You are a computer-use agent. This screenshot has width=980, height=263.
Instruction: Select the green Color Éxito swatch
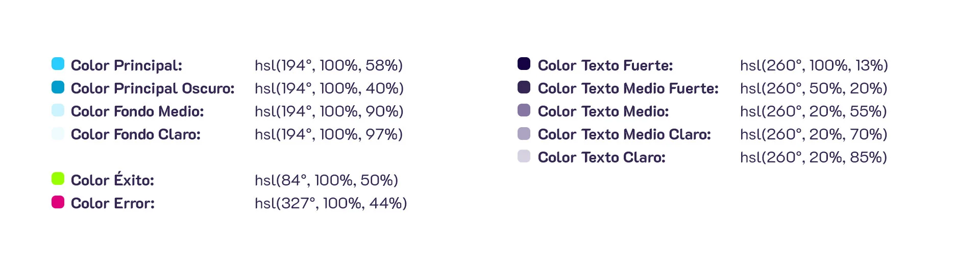tap(58, 179)
